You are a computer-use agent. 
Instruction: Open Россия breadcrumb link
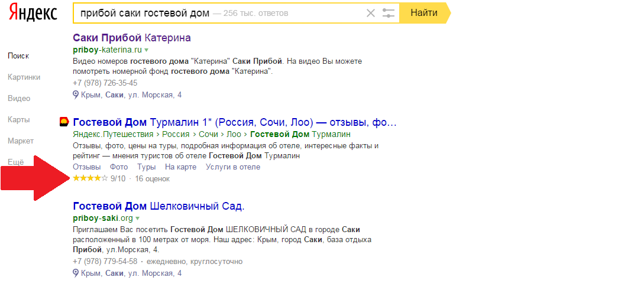click(x=176, y=135)
